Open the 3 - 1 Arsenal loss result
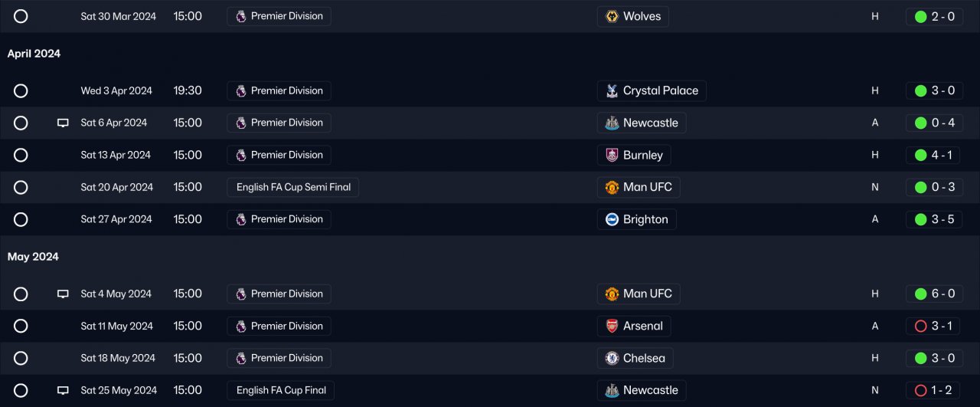This screenshot has height=407, width=980. coord(934,326)
